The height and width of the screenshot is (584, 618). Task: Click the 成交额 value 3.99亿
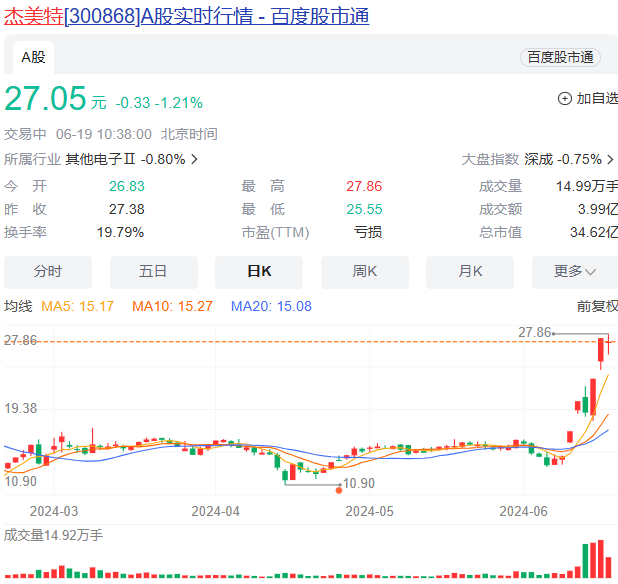tap(598, 209)
